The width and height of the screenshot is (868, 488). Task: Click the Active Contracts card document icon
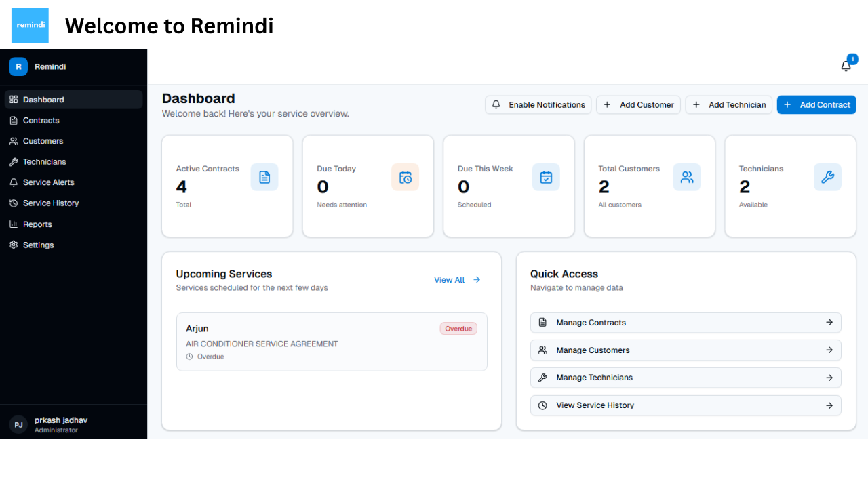264,177
